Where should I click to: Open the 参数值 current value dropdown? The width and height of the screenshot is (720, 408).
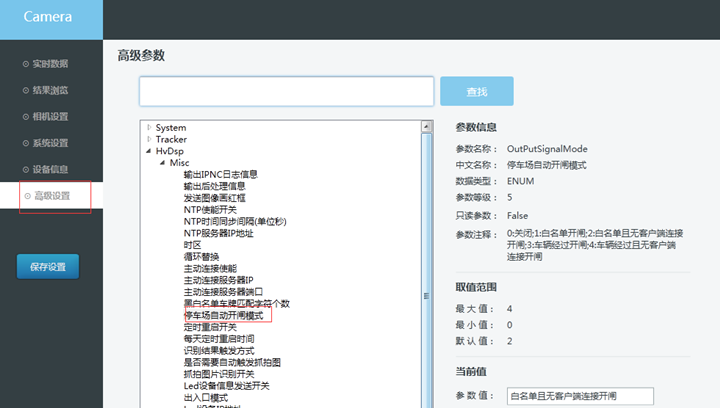click(x=580, y=396)
